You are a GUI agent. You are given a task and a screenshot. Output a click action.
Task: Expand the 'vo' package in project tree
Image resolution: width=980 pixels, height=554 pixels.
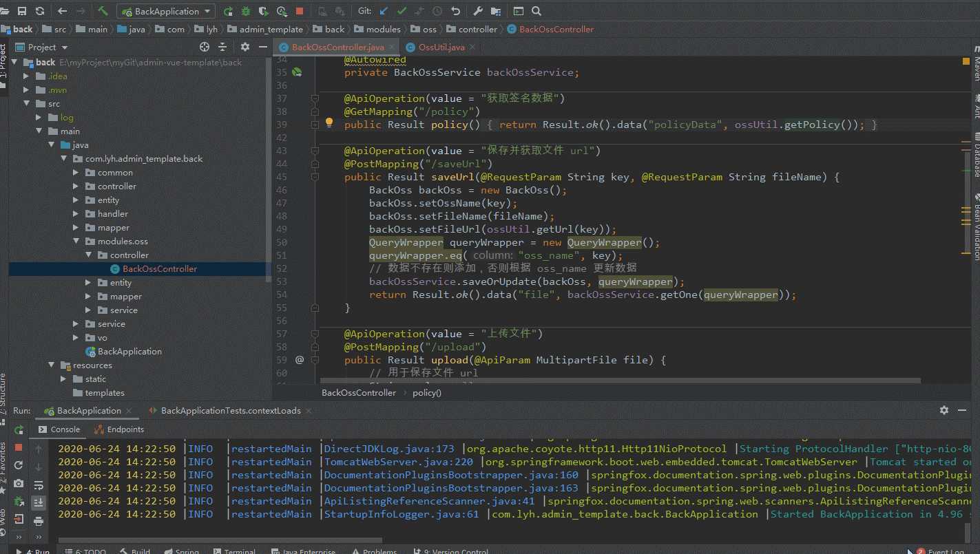coord(77,338)
